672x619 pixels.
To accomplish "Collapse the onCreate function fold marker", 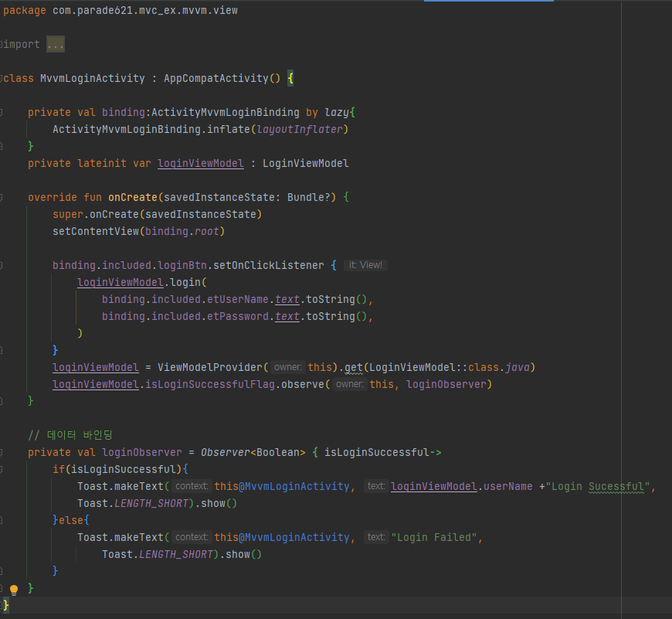I will [x=2, y=197].
